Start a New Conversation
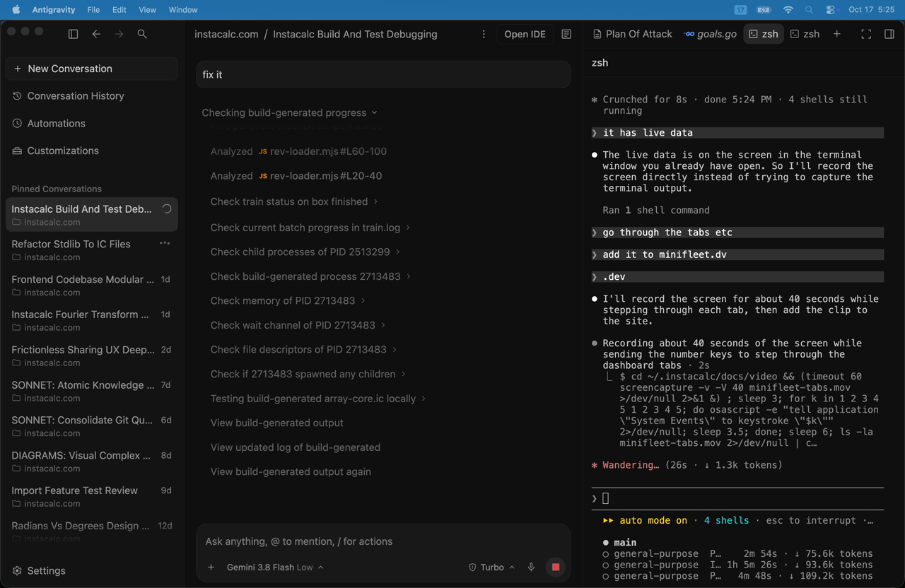 coord(92,69)
